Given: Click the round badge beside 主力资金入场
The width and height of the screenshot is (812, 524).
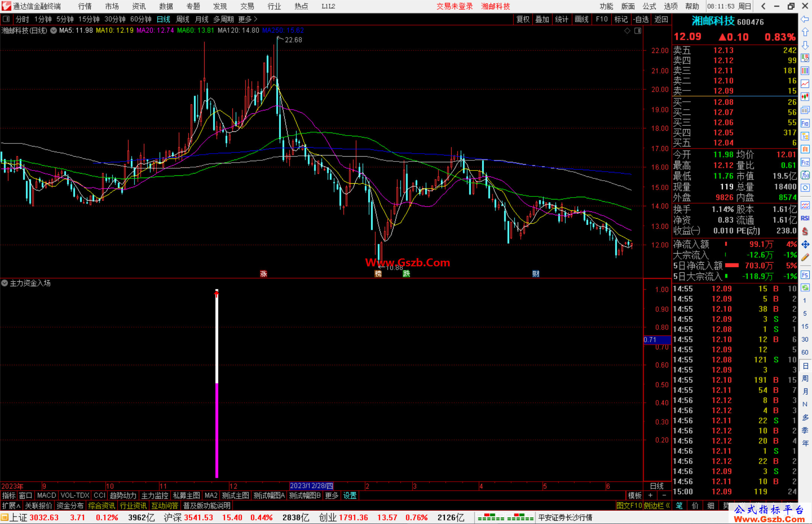Looking at the screenshot, I should click(x=5, y=283).
